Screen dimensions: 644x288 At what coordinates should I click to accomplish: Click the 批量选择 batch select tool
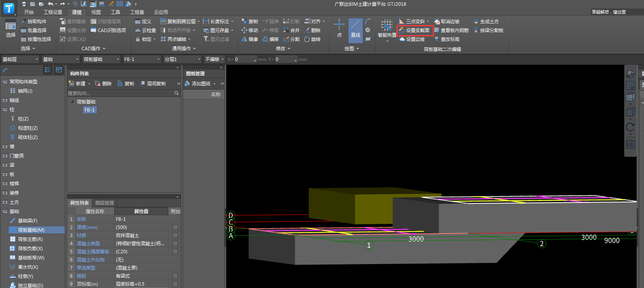click(x=34, y=30)
